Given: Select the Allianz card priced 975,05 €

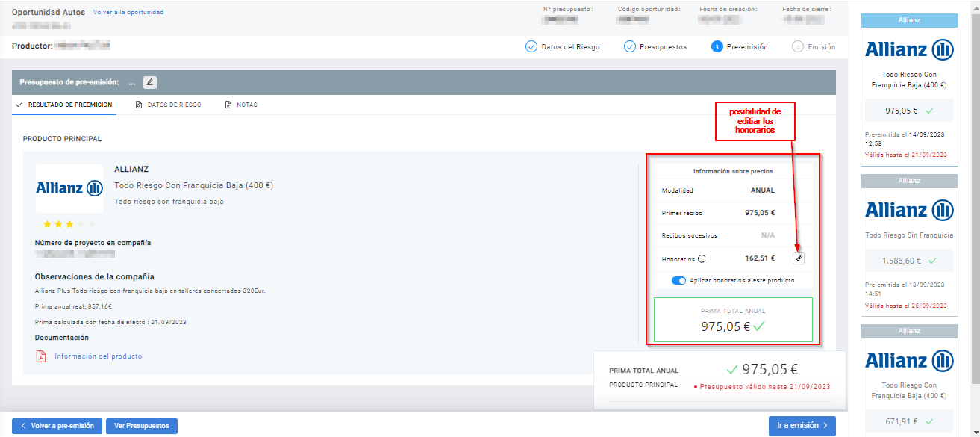Looking at the screenshot, I should pos(909,88).
